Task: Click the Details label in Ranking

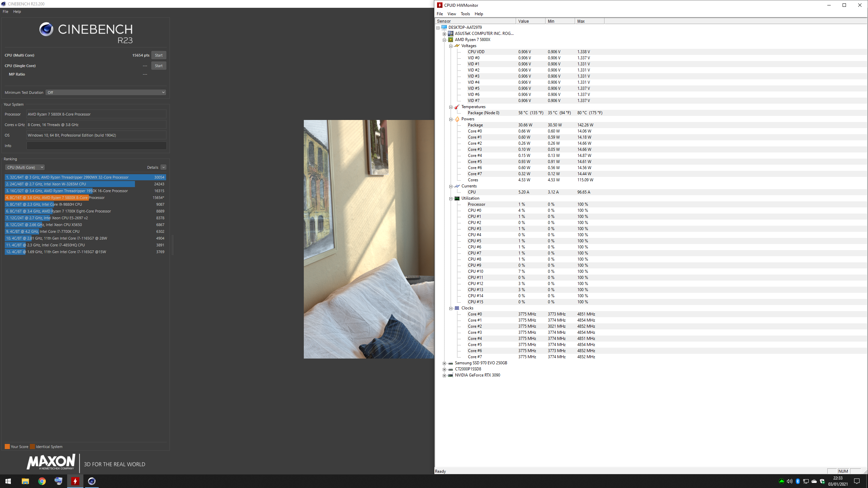Action: [153, 167]
